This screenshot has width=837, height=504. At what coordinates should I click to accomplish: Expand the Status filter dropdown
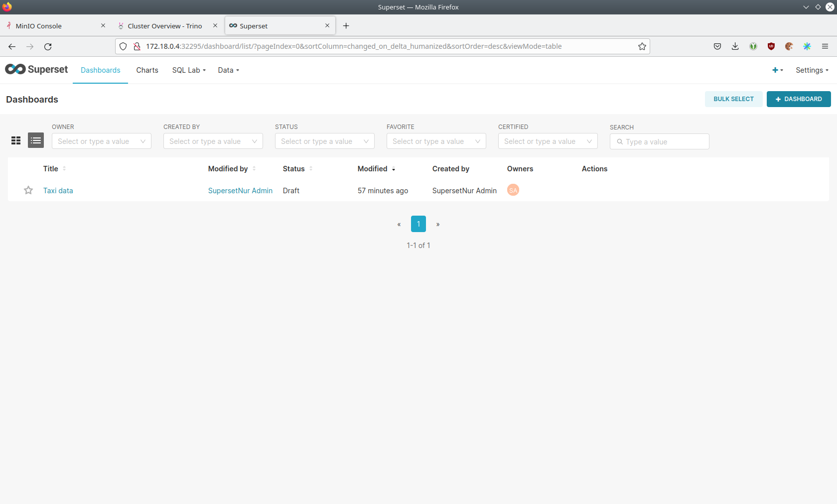click(x=324, y=141)
